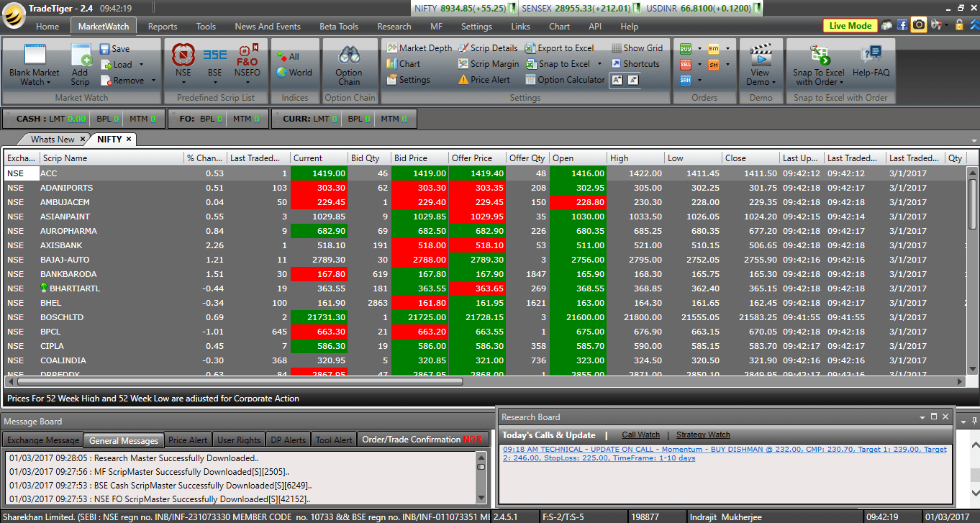The height and width of the screenshot is (523, 980).
Task: Open Shortcuts
Action: click(635, 64)
